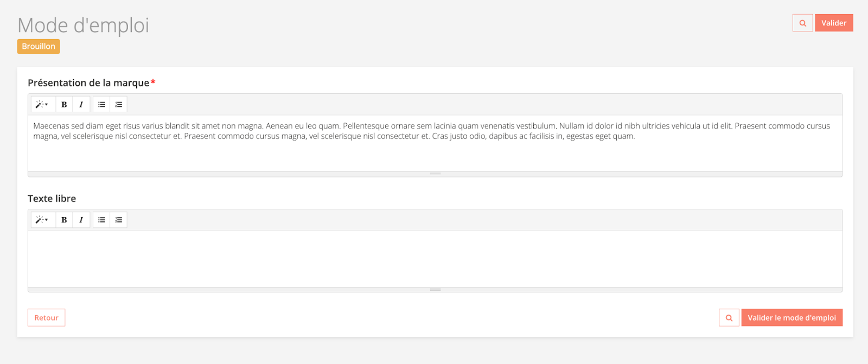Viewport: 868px width, 364px height.
Task: Insert numbered list in Texte libre editor
Action: 119,220
